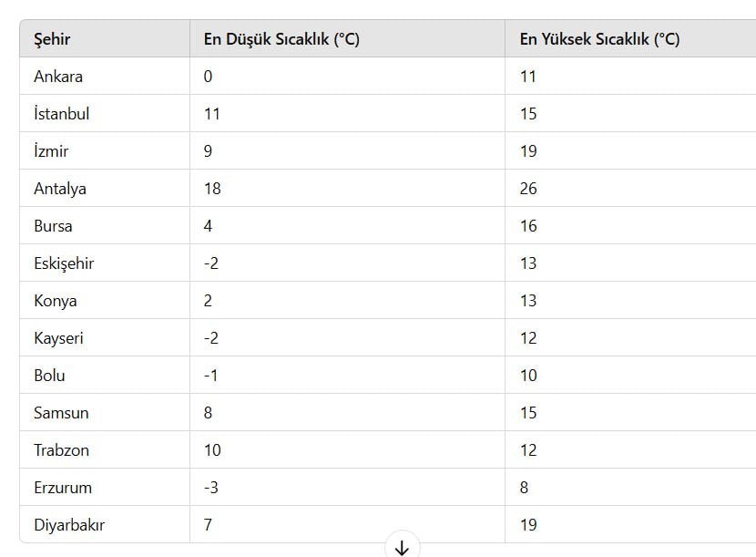The height and width of the screenshot is (557, 756).
Task: Select the Ankara city cell
Action: click(x=58, y=77)
